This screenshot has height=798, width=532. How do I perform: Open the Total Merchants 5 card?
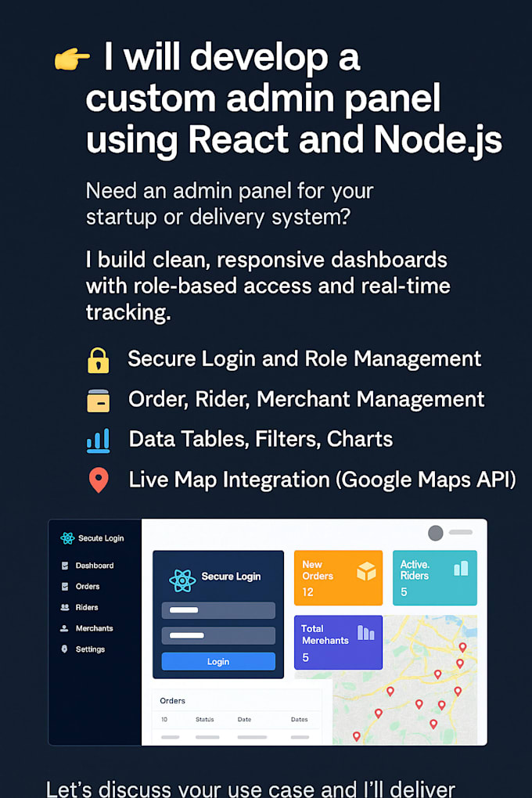tap(338, 642)
